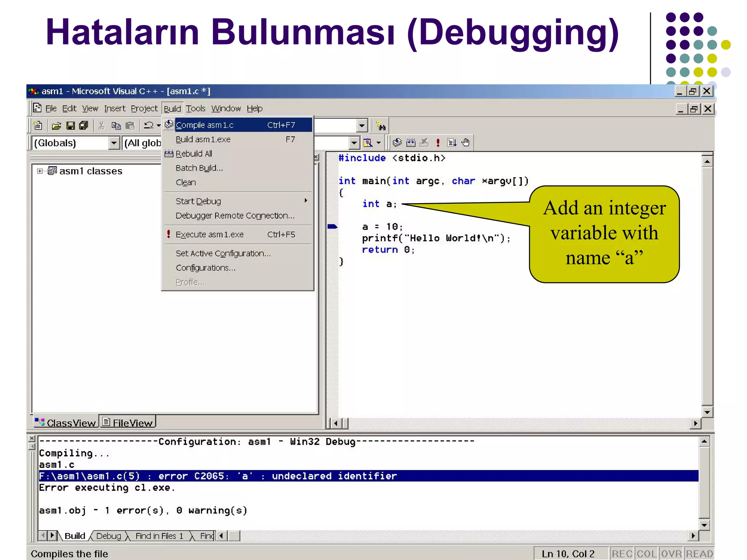Click the Open file folder icon
747x560 pixels.
tap(57, 126)
